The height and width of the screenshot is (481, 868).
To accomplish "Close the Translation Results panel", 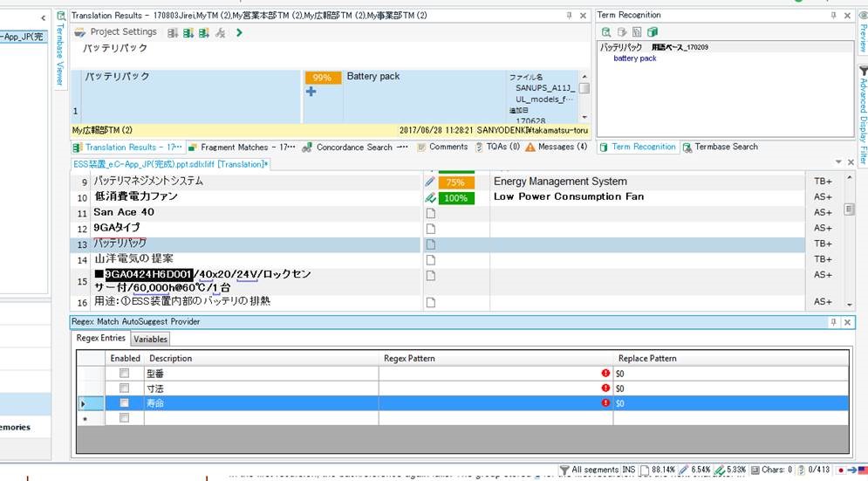I will pos(583,16).
